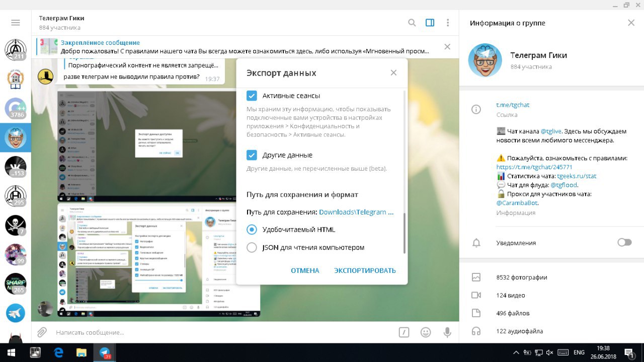
Task: Search in this chat
Action: click(412, 23)
